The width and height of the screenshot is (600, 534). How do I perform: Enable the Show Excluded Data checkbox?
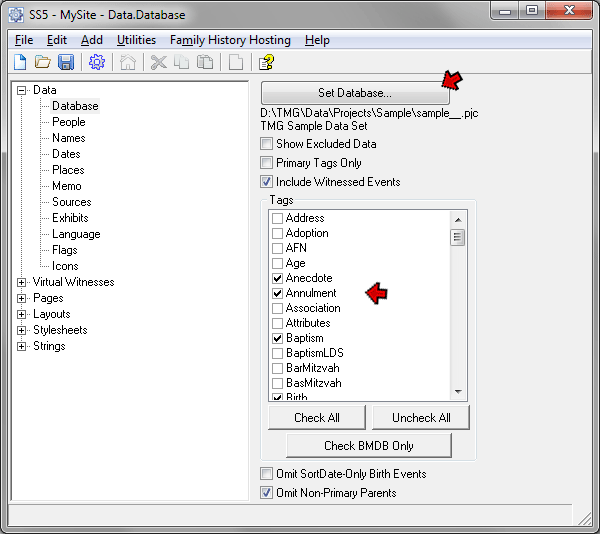267,144
